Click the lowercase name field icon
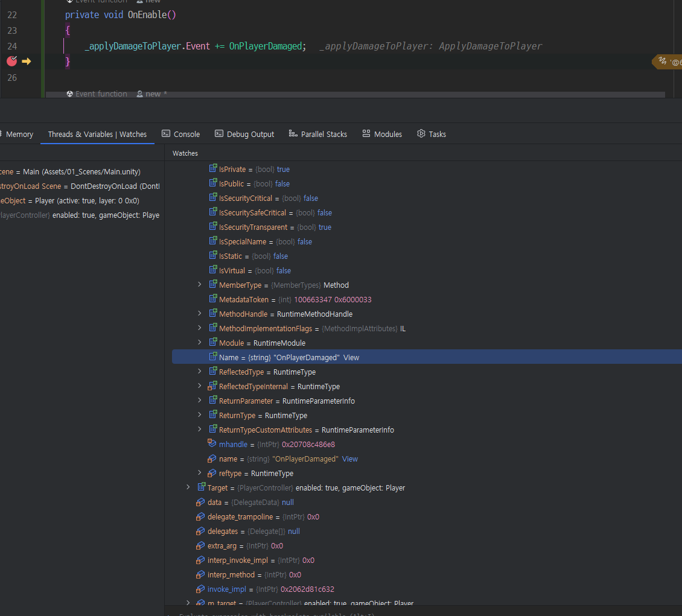 click(212, 459)
